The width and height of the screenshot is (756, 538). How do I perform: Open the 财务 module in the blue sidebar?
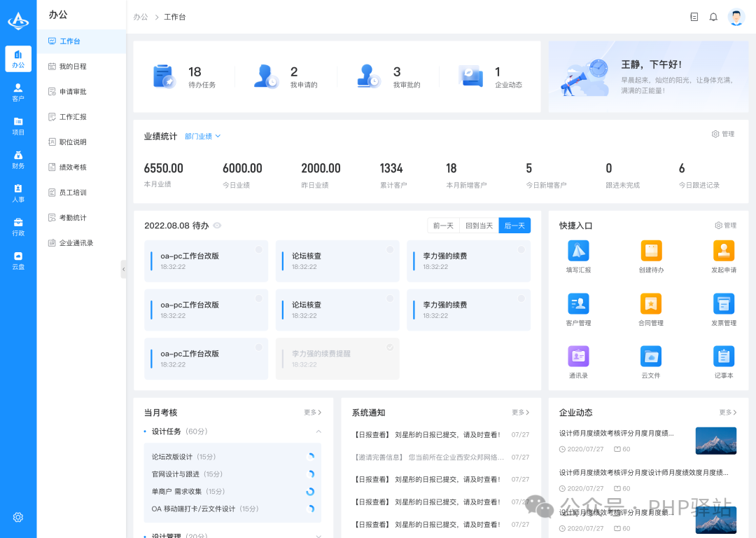[17, 160]
